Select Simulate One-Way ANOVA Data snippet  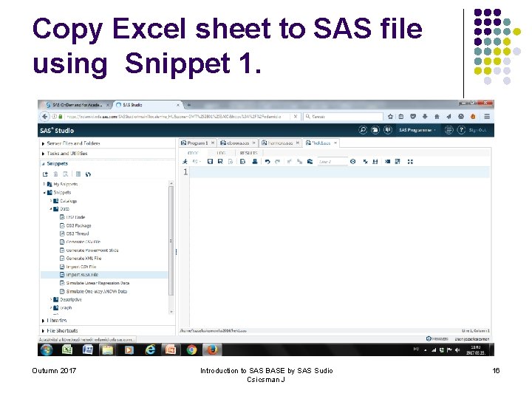pyautogui.click(x=97, y=291)
